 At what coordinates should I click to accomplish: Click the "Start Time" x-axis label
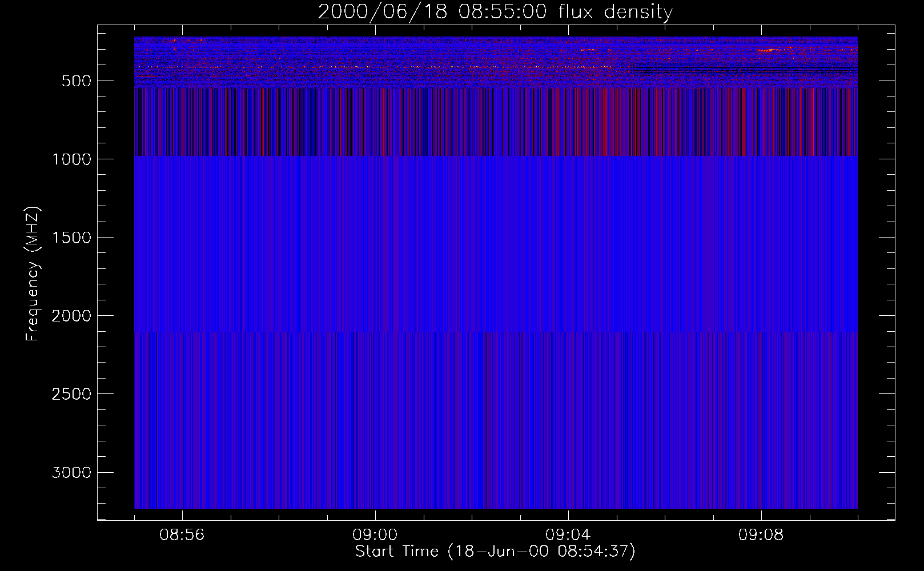(x=495, y=552)
